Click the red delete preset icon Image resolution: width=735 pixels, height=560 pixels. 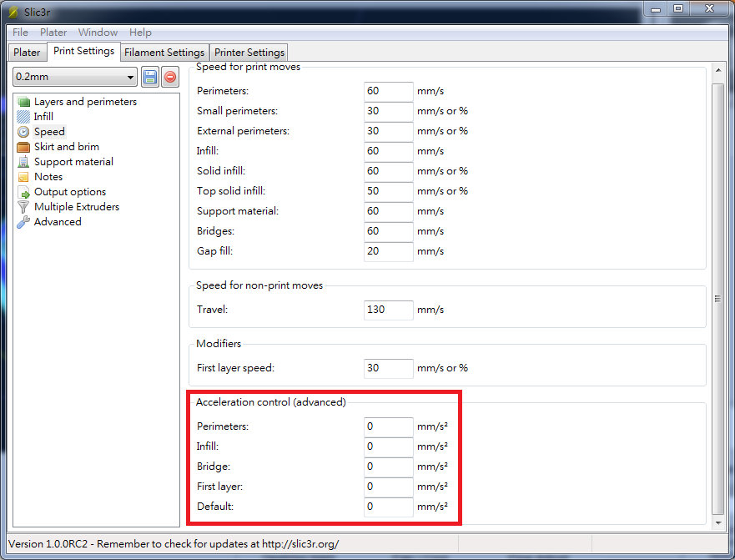tap(170, 77)
